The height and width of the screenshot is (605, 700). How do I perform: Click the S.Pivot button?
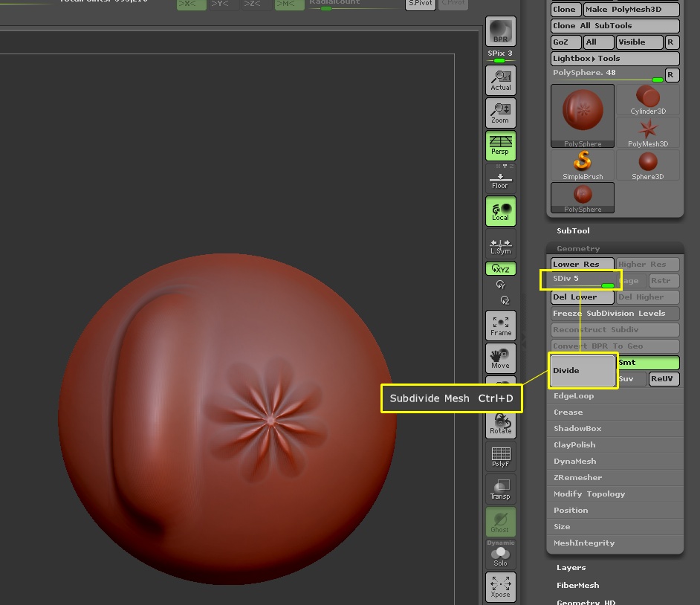pyautogui.click(x=421, y=4)
